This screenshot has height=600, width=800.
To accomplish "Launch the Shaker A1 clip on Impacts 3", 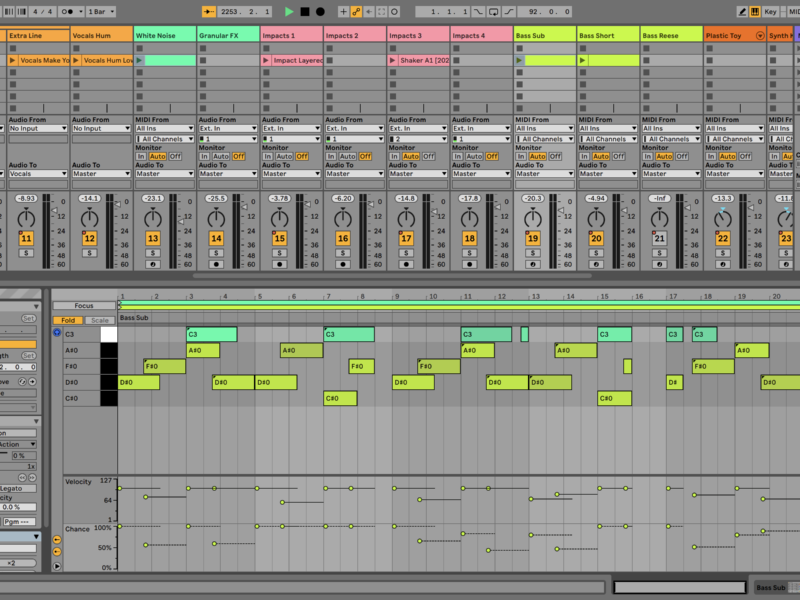I will (x=393, y=61).
